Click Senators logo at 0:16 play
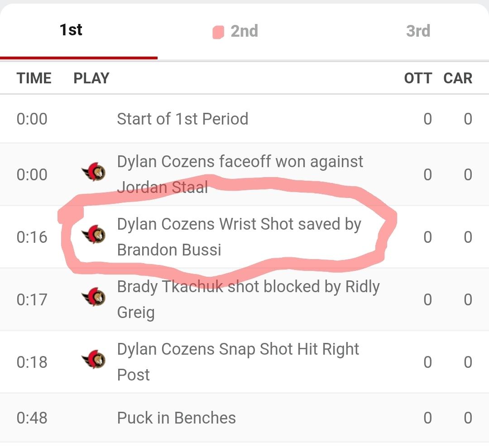The image size is (489, 448). tap(94, 234)
